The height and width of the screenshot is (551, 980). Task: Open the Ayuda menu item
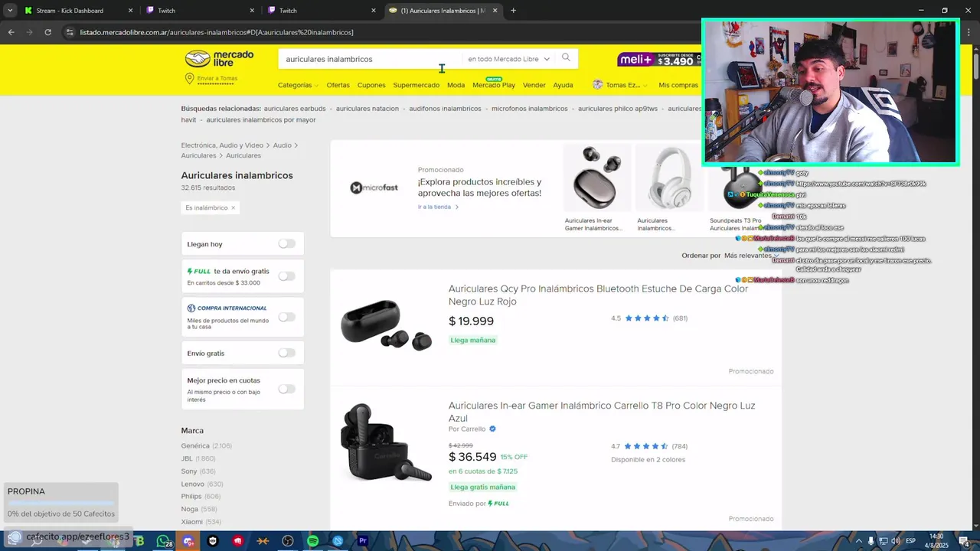563,85
